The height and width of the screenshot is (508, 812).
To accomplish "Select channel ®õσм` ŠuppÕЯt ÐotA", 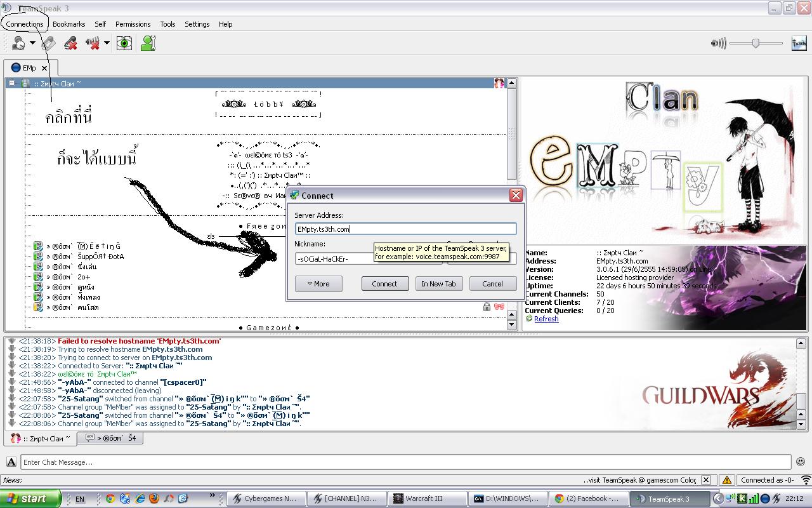I will click(85, 257).
